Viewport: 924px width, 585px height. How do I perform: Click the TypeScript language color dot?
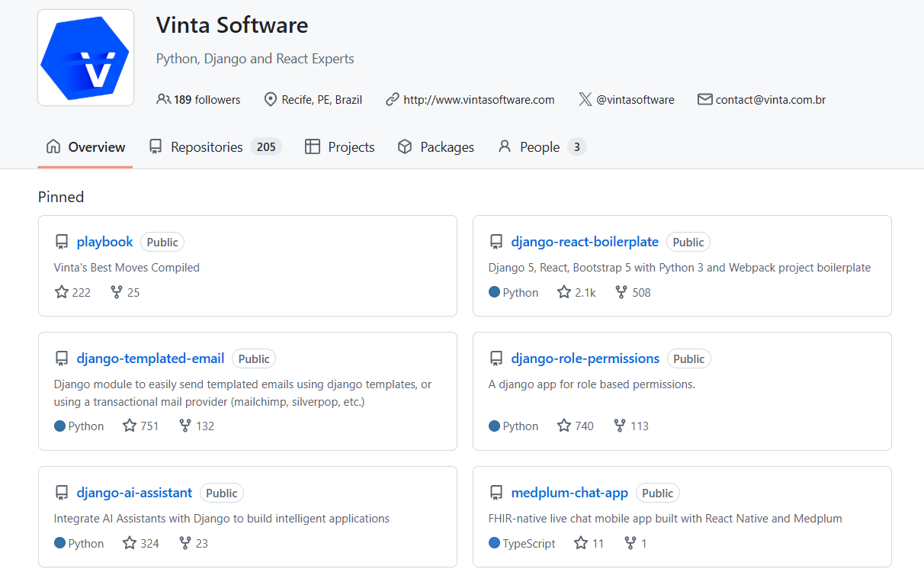click(494, 543)
